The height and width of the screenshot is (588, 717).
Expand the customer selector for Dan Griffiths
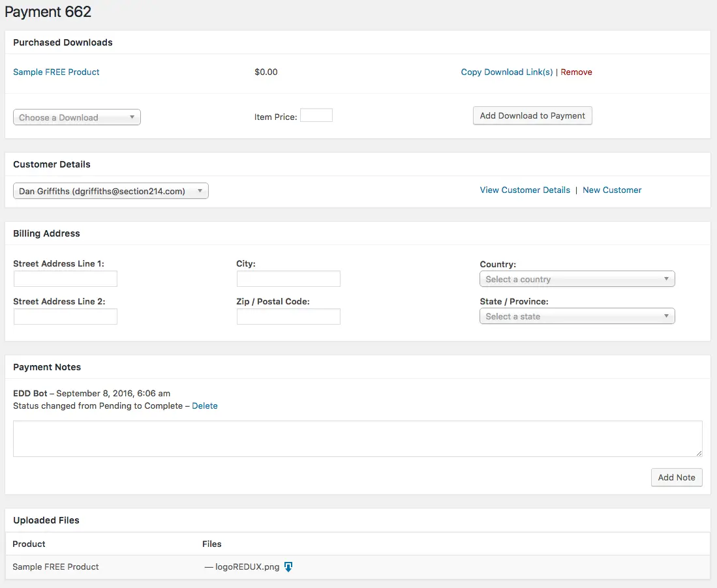[111, 191]
